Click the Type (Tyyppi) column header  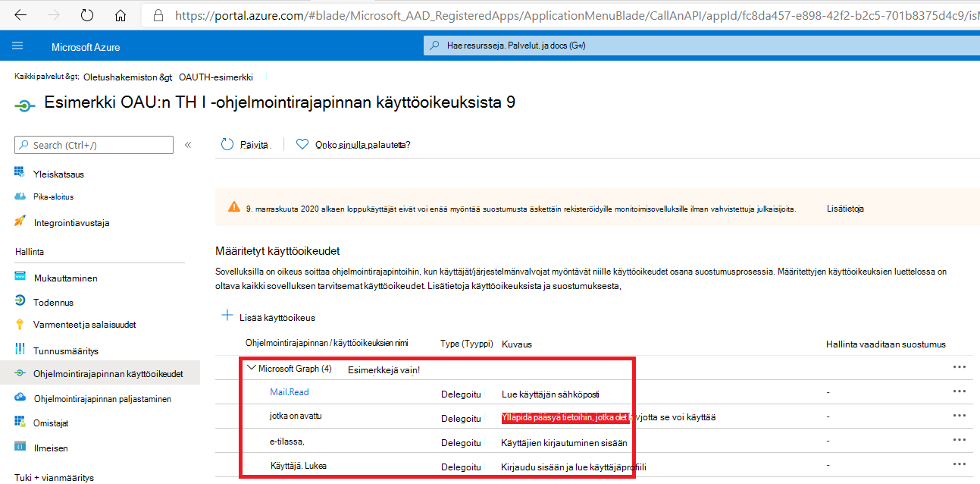(x=466, y=344)
